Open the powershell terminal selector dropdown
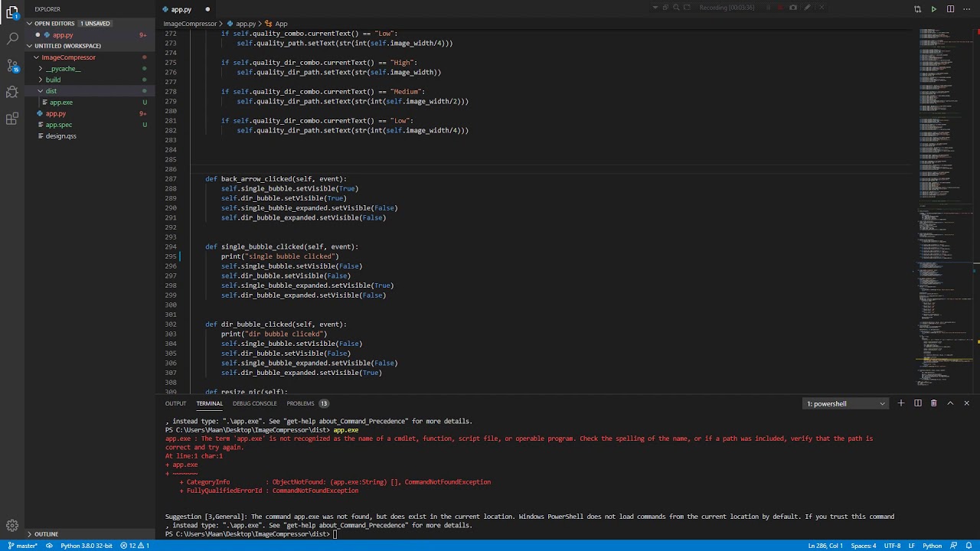Screen dimensions: 980x551 (x=845, y=403)
